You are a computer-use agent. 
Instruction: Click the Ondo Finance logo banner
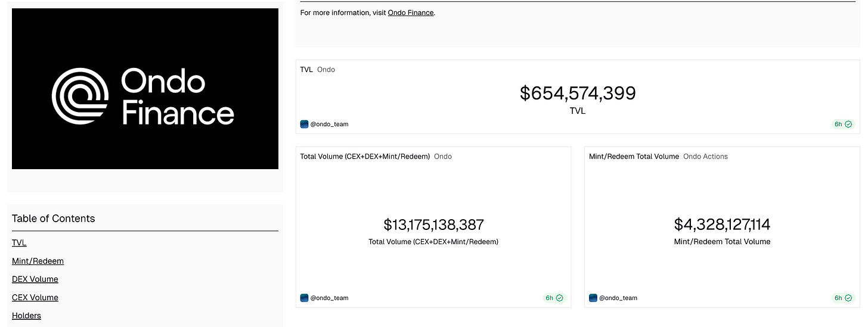pos(145,89)
